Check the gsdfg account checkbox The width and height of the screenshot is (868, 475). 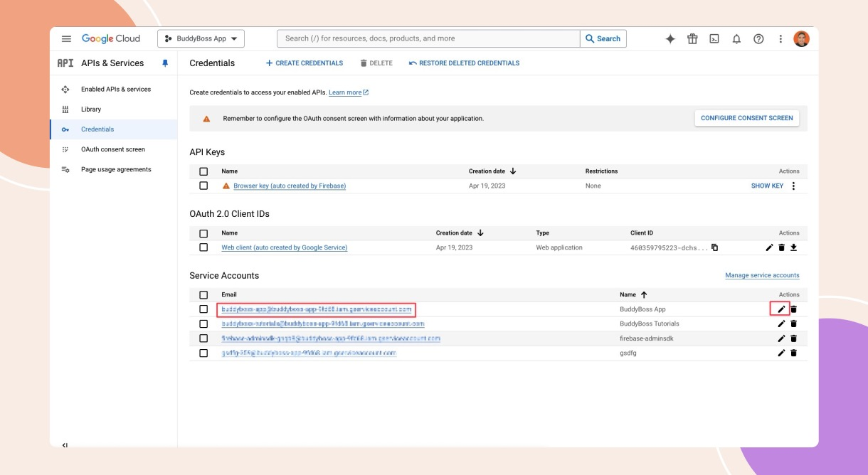pyautogui.click(x=203, y=353)
